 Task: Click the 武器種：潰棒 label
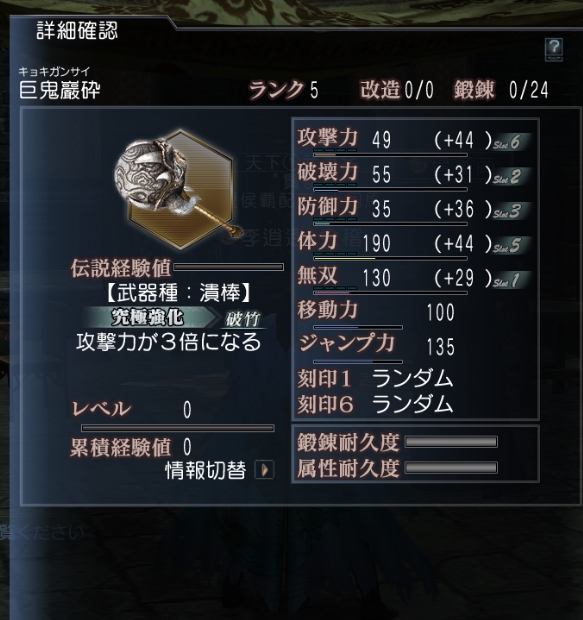click(x=179, y=293)
